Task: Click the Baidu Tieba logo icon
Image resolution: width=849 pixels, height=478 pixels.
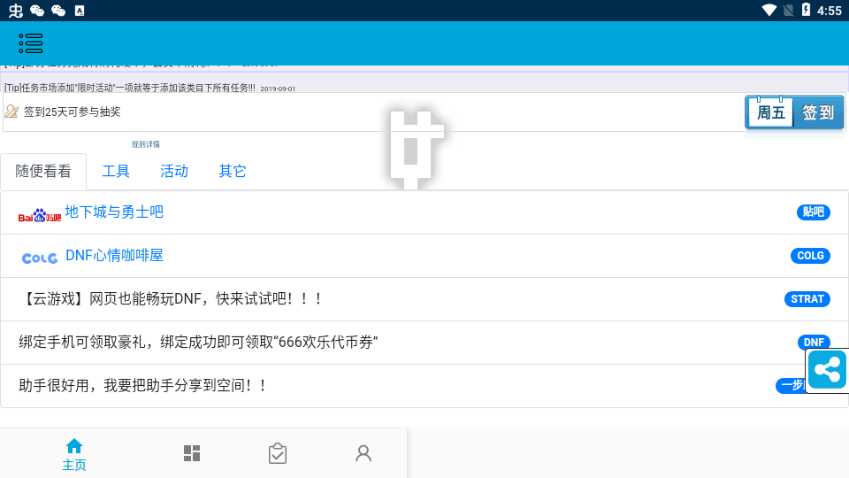Action: click(40, 215)
